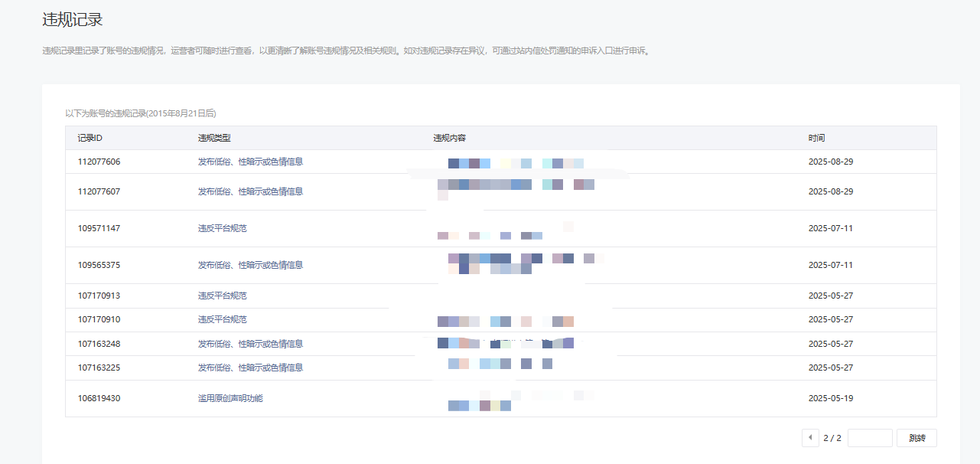
Task: Select record ID 106819430 cell
Action: 99,398
